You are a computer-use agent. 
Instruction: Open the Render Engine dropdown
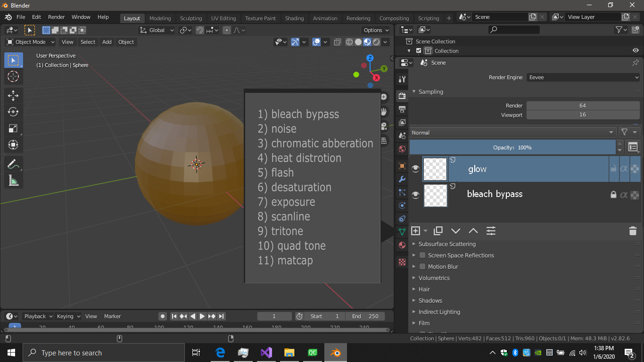coord(583,77)
